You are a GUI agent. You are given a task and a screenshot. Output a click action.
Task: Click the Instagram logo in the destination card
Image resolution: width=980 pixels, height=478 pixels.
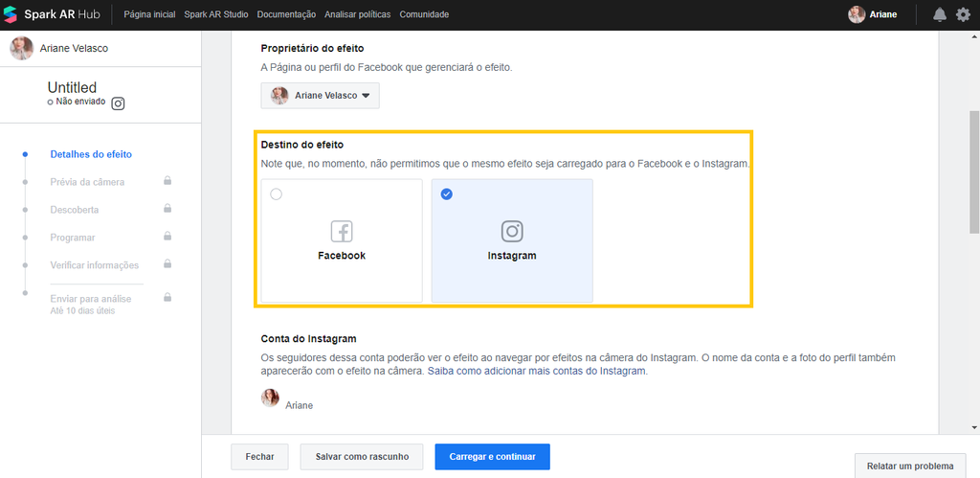(x=512, y=232)
